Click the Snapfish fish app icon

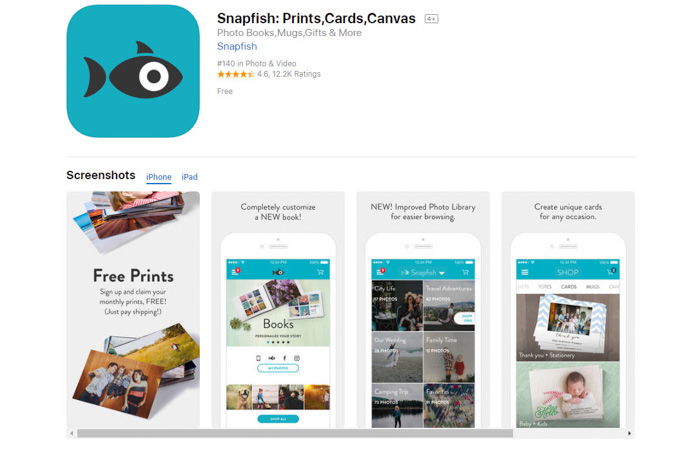pyautogui.click(x=133, y=71)
